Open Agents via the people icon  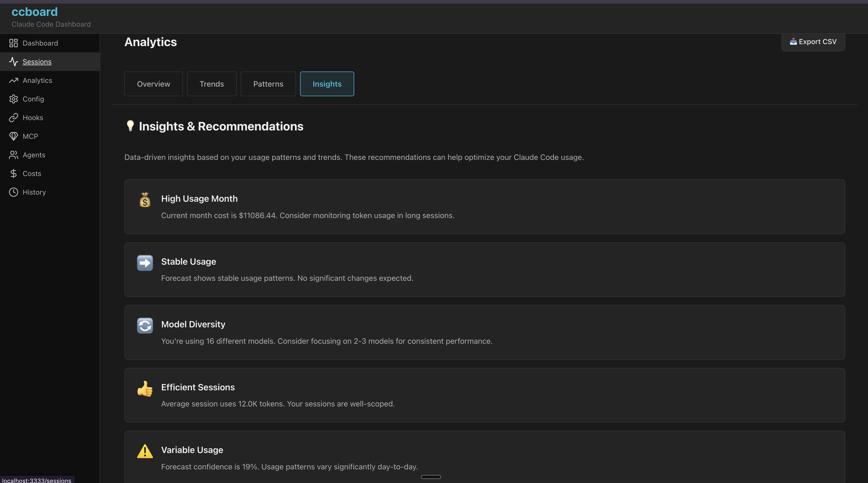[x=14, y=155]
